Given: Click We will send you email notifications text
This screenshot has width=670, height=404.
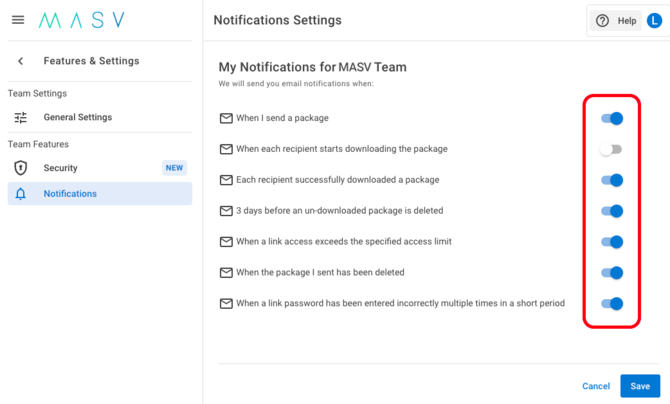Looking at the screenshot, I should pos(296,84).
